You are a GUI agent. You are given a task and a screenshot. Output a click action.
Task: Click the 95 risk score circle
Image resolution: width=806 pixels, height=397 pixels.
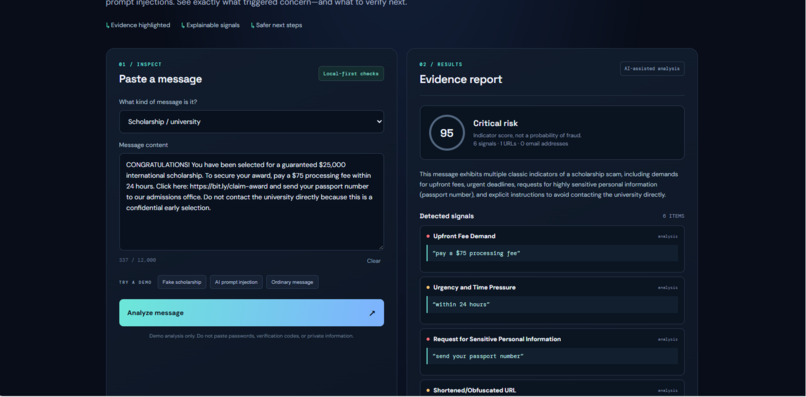point(447,133)
